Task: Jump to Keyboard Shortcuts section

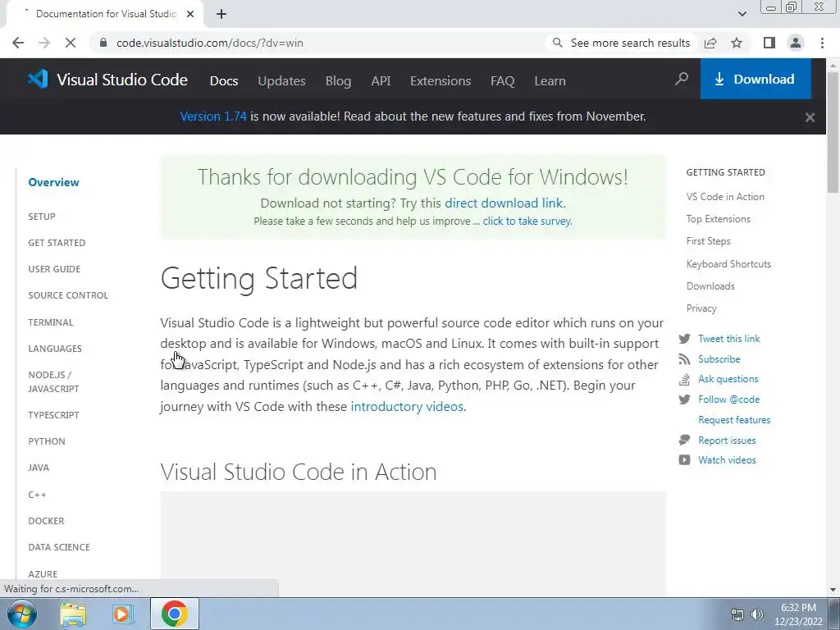Action: tap(728, 264)
